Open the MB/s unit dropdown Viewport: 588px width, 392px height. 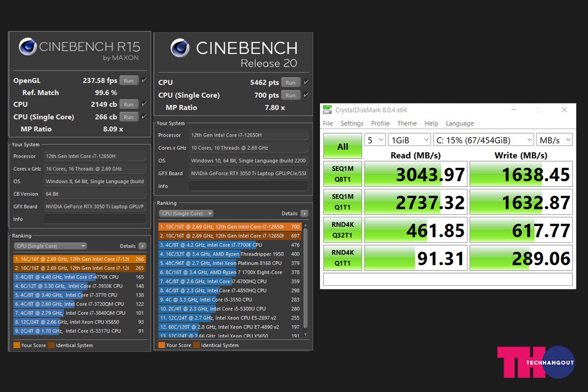pyautogui.click(x=554, y=140)
